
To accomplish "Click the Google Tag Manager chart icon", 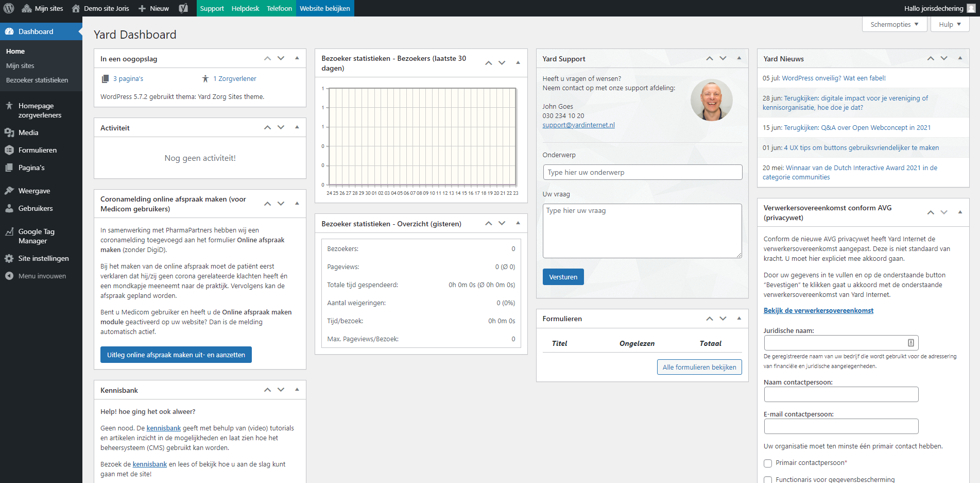I will click(9, 231).
